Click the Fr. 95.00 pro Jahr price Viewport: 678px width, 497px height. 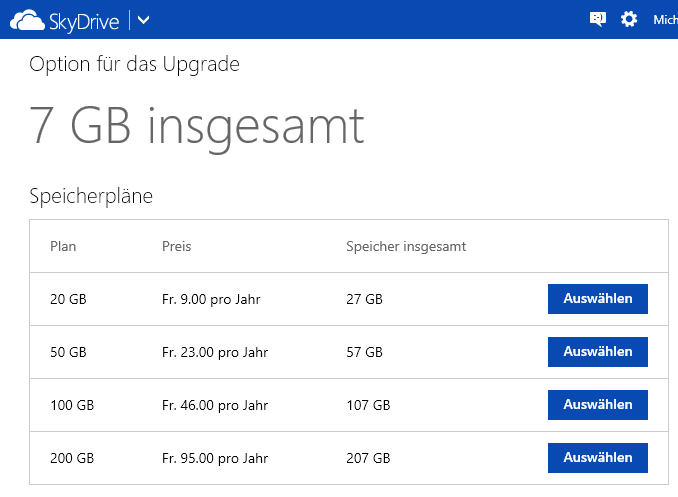click(x=215, y=459)
